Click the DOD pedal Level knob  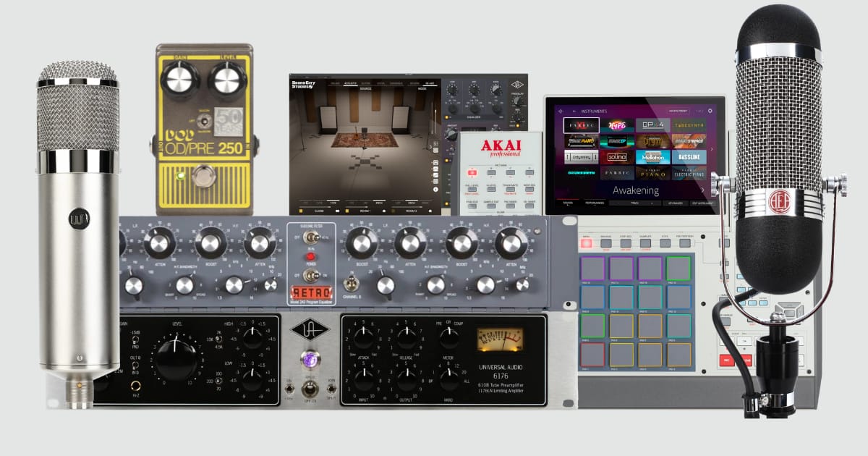tap(229, 79)
